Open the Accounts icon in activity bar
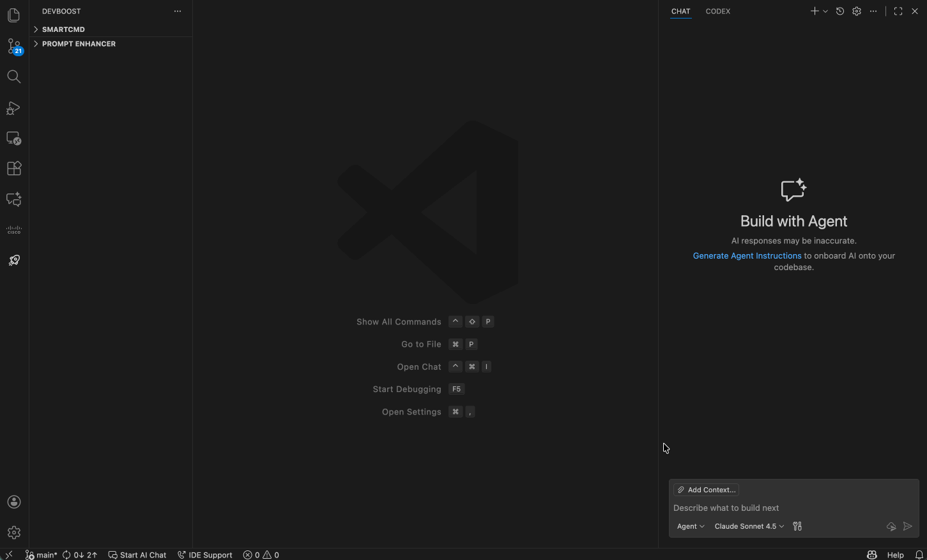The width and height of the screenshot is (927, 560). point(13,502)
